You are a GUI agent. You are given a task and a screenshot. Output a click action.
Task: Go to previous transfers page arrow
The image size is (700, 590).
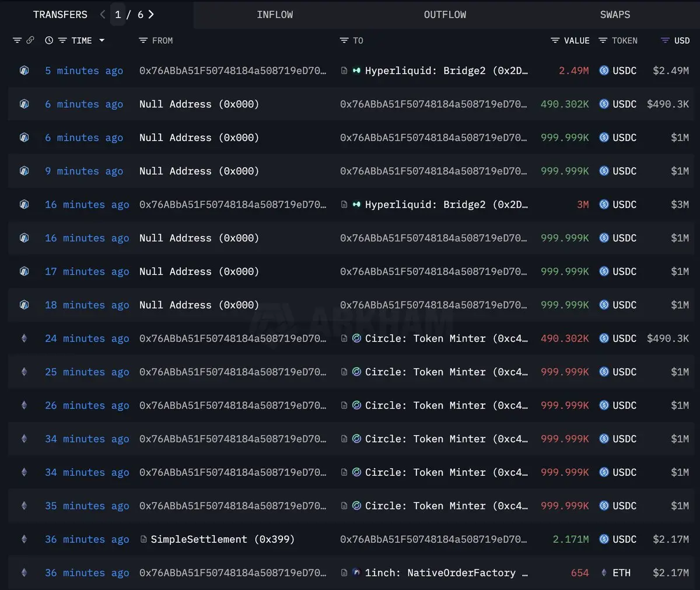(103, 15)
